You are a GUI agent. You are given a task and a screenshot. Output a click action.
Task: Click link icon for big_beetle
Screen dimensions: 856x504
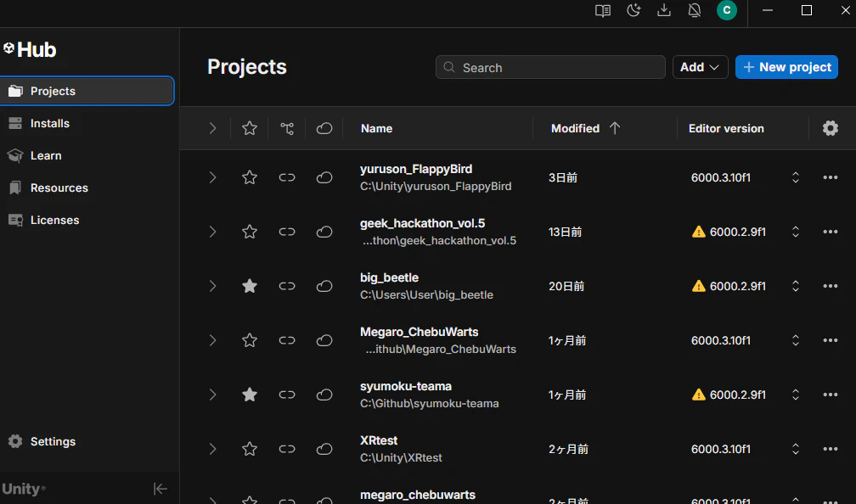pos(287,286)
